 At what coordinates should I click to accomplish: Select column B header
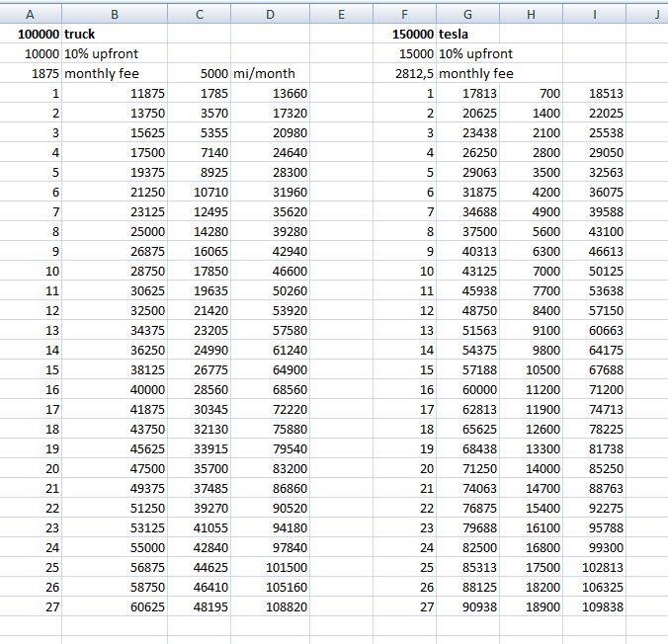pyautogui.click(x=115, y=14)
